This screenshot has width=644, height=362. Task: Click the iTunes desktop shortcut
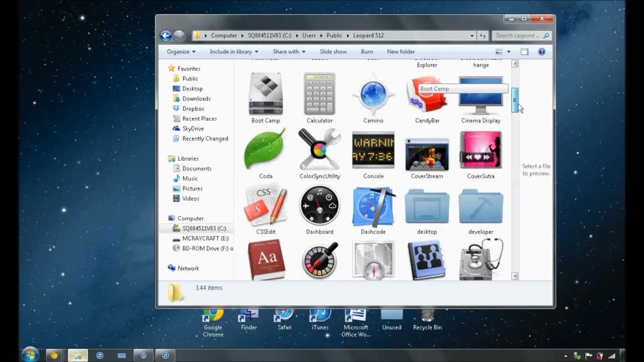320,320
